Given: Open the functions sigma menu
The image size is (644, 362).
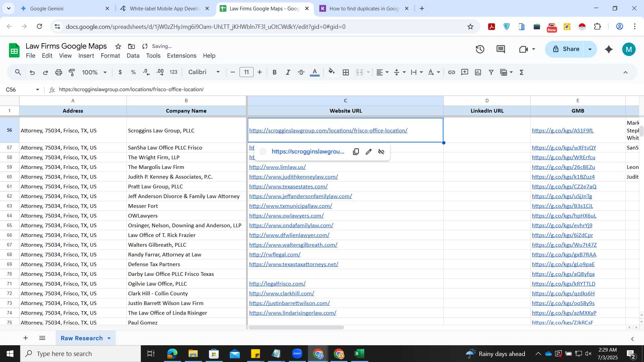Looking at the screenshot, I should pyautogui.click(x=522, y=72).
